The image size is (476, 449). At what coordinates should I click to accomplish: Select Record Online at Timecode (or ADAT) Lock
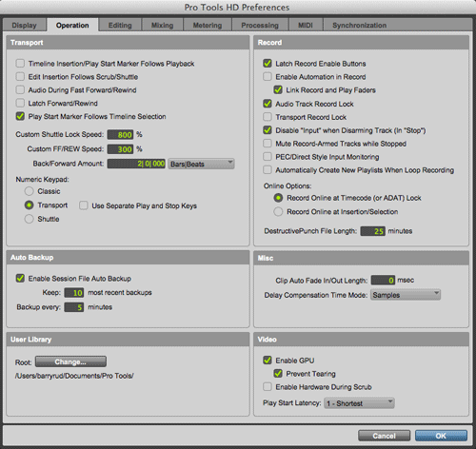278,198
